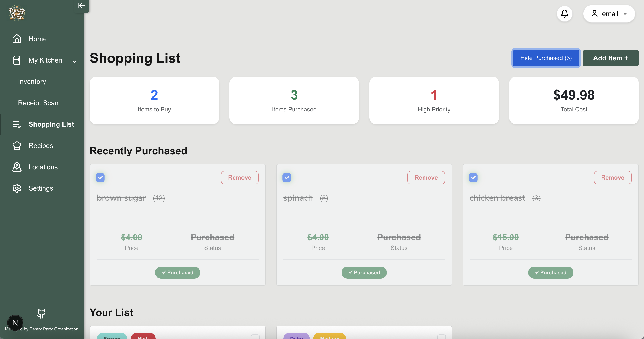Click the Settings gear icon
Screen dimensions: 644x339
pos(17,188)
